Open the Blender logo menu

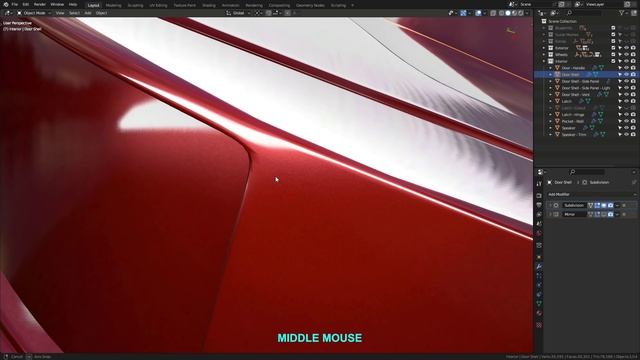tap(6, 4)
